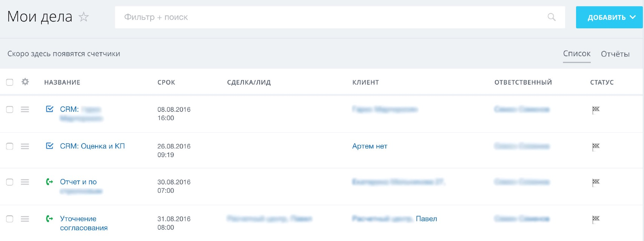Open blurred deal link in 31.08.2016 row

coord(270,219)
